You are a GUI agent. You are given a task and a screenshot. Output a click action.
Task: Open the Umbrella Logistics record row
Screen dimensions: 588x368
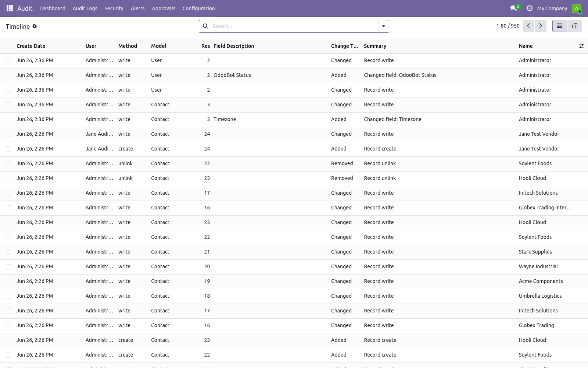pyautogui.click(x=294, y=296)
